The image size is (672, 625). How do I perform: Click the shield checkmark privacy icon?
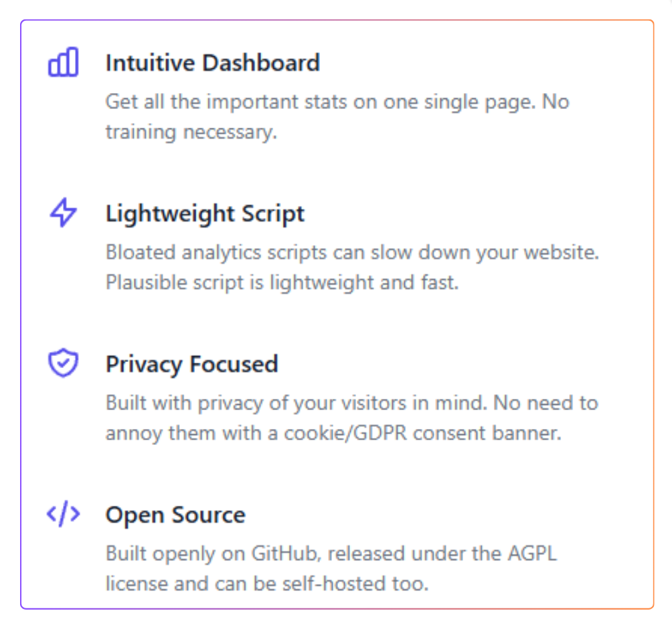click(x=63, y=363)
